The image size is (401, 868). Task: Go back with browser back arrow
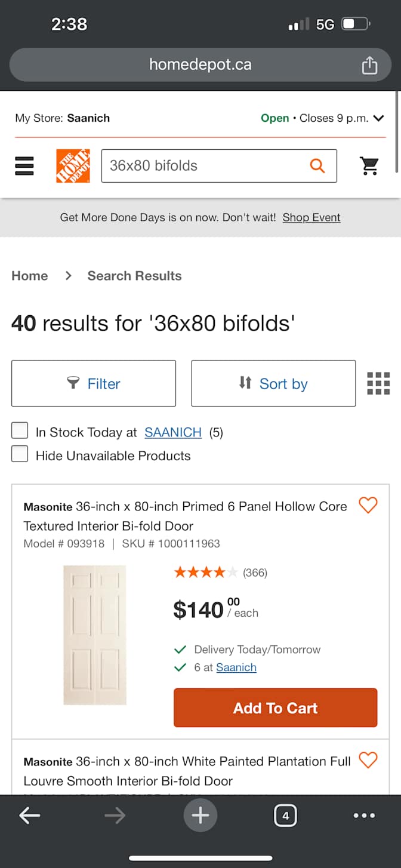click(x=29, y=815)
